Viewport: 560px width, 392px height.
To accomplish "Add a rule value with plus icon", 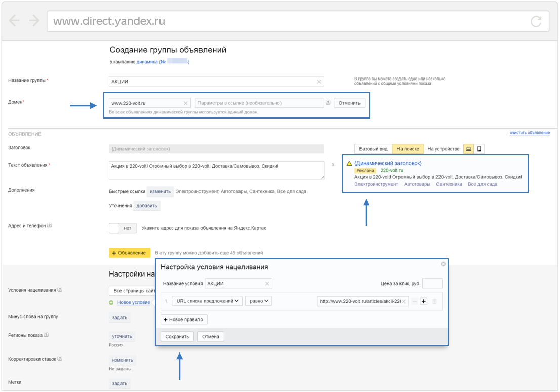I will 424,301.
